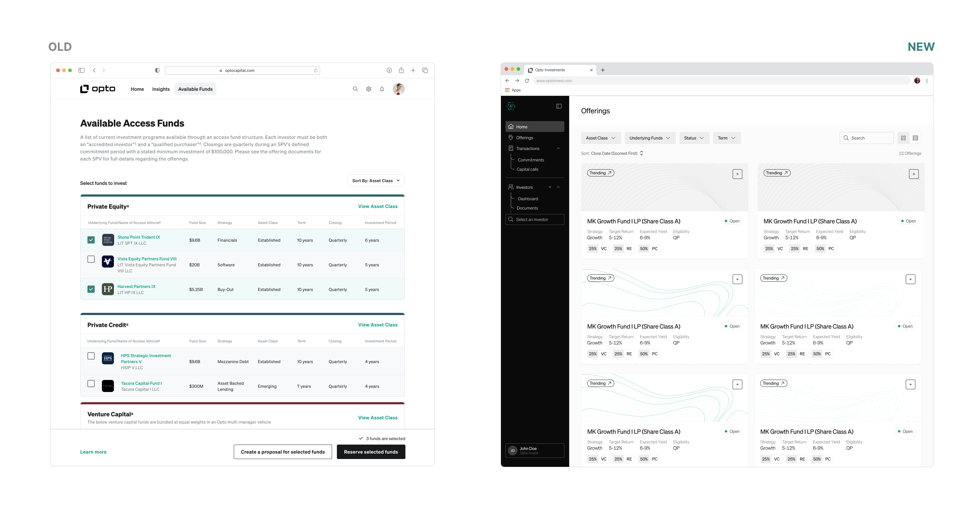Check Vista Equity Partners Fund VIII
The height and width of the screenshot is (505, 980).
pyautogui.click(x=91, y=259)
